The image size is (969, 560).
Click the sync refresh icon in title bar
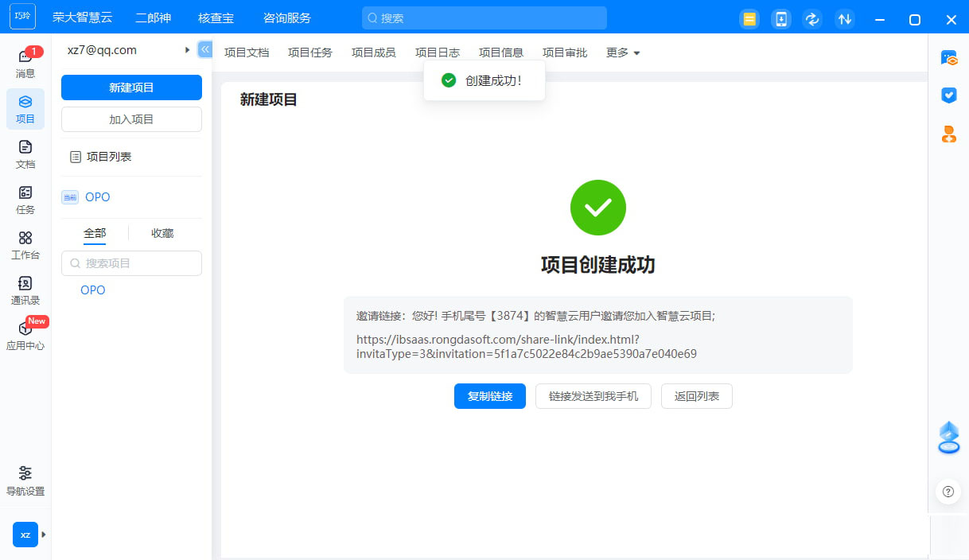pyautogui.click(x=812, y=19)
